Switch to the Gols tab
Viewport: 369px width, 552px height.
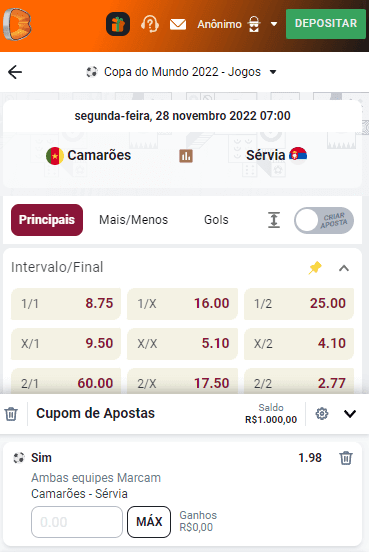tap(216, 220)
